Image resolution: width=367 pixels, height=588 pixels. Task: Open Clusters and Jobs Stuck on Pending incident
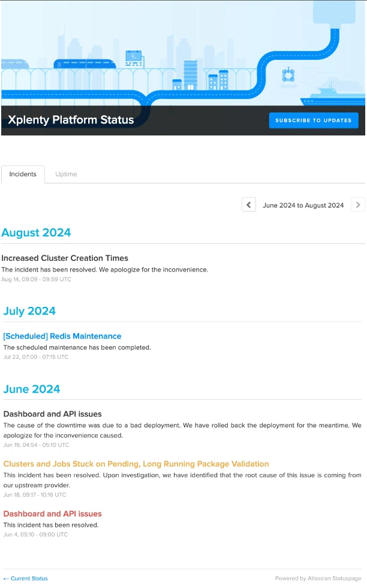pyautogui.click(x=136, y=464)
